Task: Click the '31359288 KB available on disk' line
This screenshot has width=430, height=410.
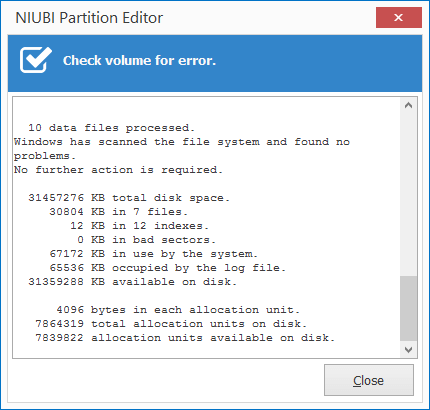Action: 132,282
